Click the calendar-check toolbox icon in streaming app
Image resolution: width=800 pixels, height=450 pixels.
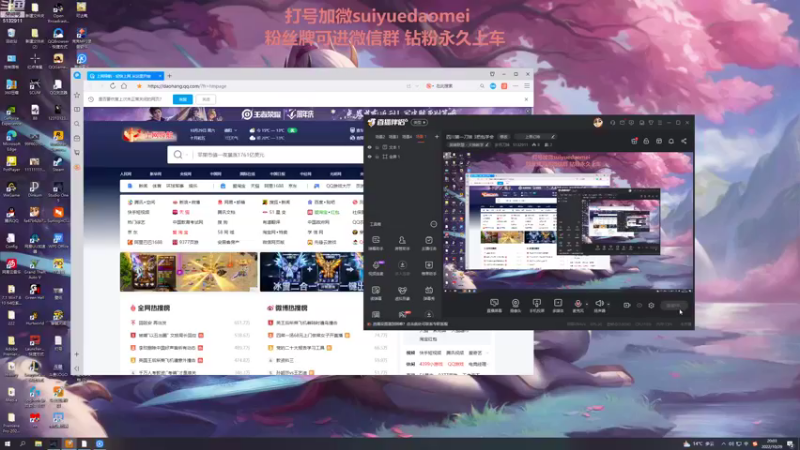[x=429, y=240]
